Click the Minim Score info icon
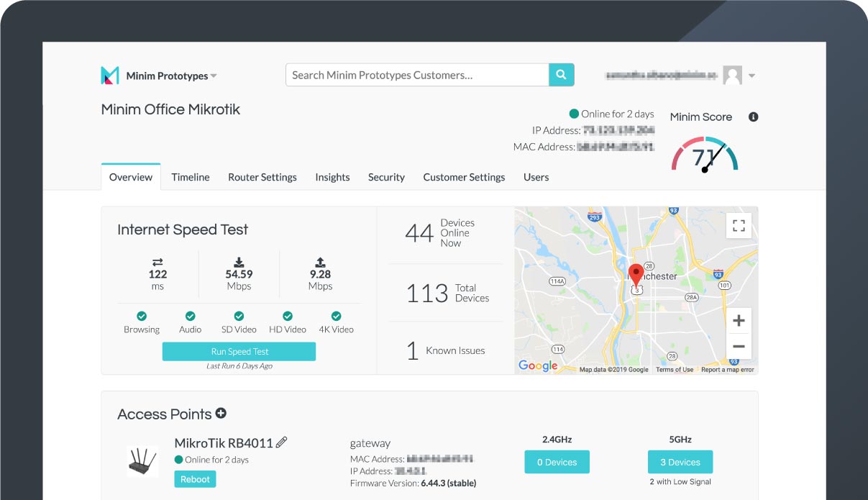 pyautogui.click(x=754, y=117)
